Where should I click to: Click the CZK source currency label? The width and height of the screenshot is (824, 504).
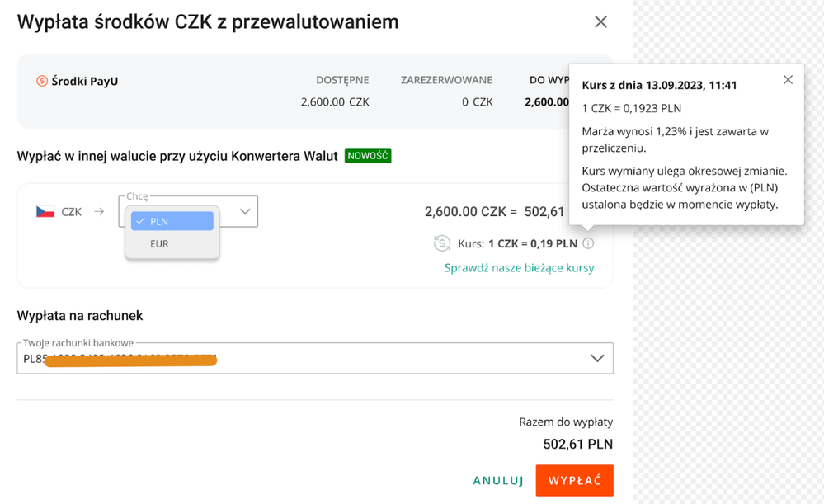tap(72, 212)
